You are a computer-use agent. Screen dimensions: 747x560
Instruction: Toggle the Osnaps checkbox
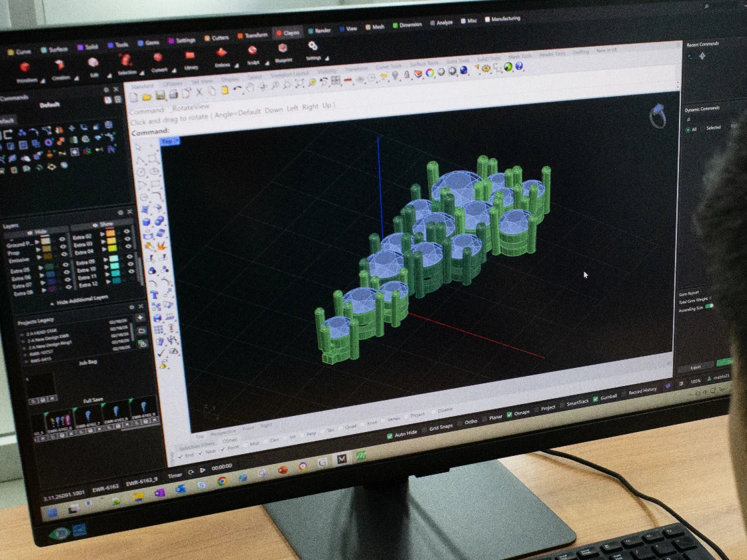[510, 414]
